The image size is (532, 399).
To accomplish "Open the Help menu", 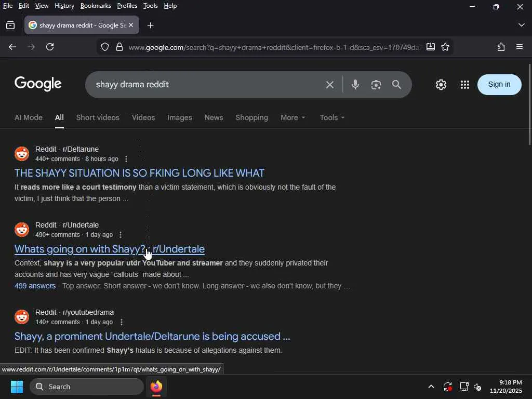I will coord(170,6).
